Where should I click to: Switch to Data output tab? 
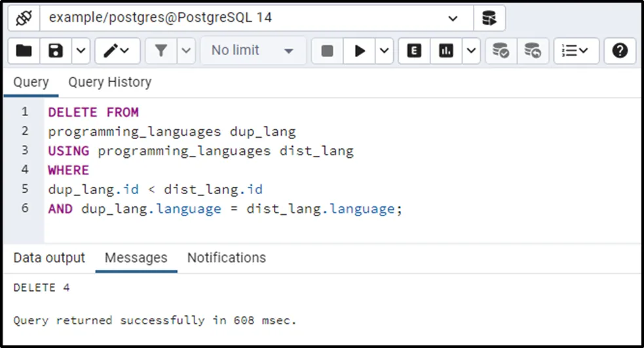point(49,258)
